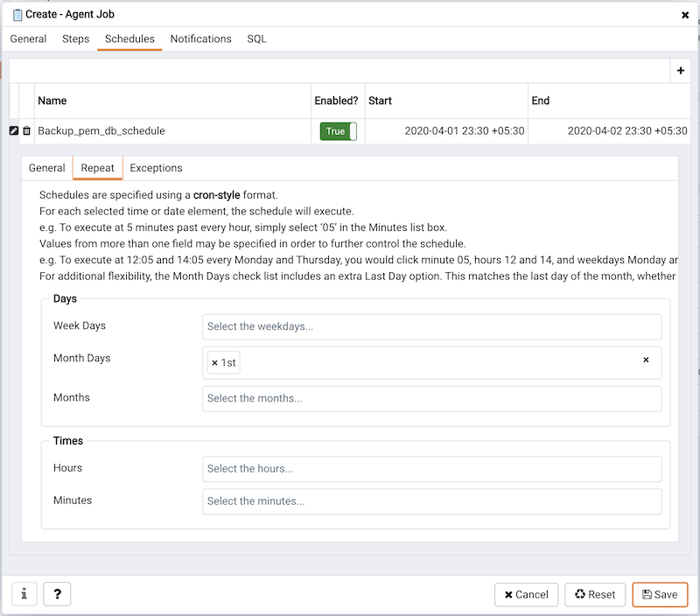Click edit icon for Backup_pem_db_schedule row

[14, 130]
